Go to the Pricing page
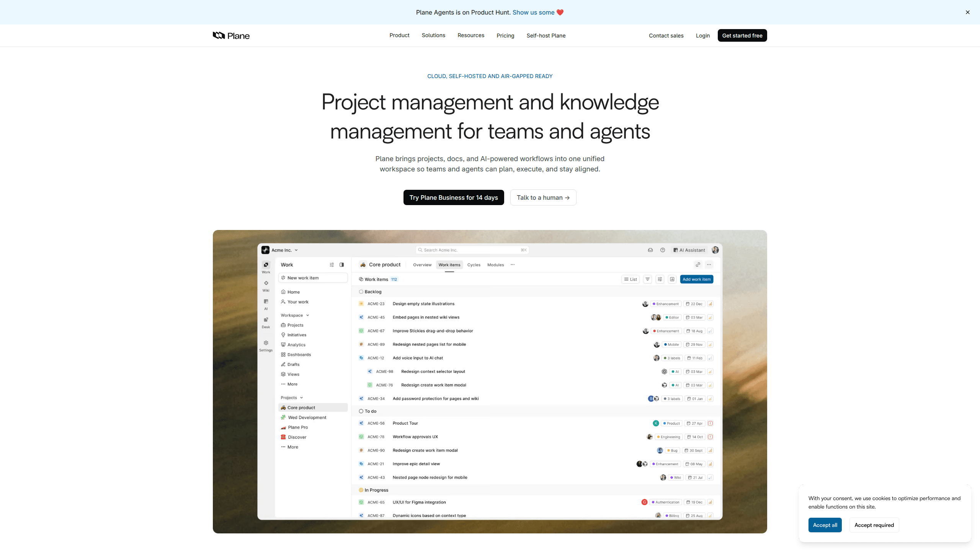980x551 pixels. click(x=505, y=36)
